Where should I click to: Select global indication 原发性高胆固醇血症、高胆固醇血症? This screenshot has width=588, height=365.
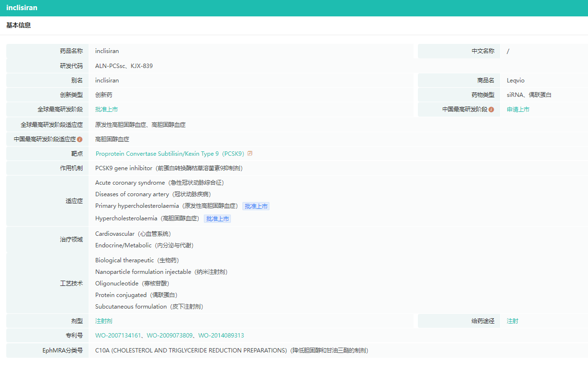point(140,125)
